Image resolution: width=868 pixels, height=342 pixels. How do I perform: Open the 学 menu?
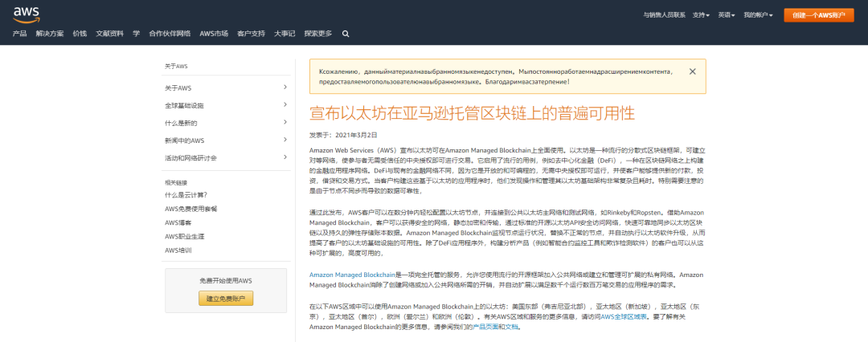click(136, 34)
